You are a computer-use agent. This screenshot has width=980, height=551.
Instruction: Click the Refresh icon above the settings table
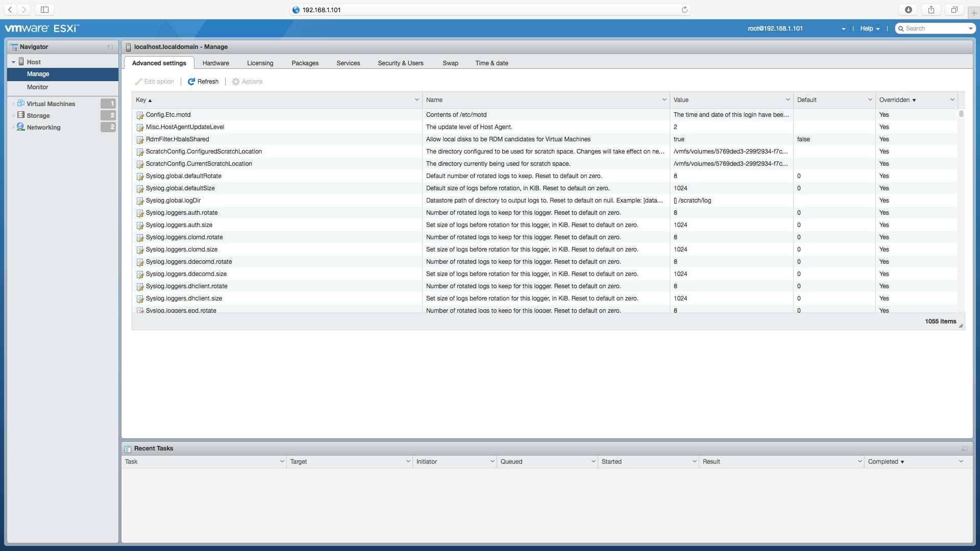coord(191,82)
